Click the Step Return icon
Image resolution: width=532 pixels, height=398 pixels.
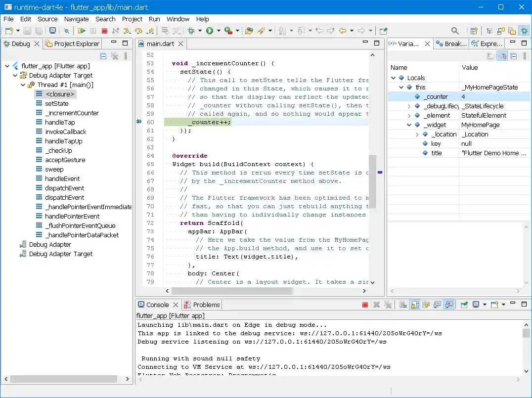click(150, 31)
